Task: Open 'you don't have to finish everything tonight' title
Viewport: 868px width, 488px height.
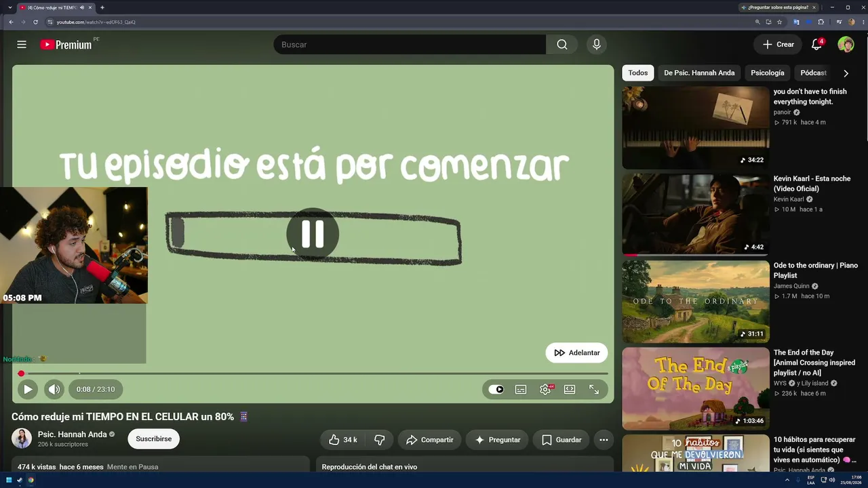Action: [810, 97]
